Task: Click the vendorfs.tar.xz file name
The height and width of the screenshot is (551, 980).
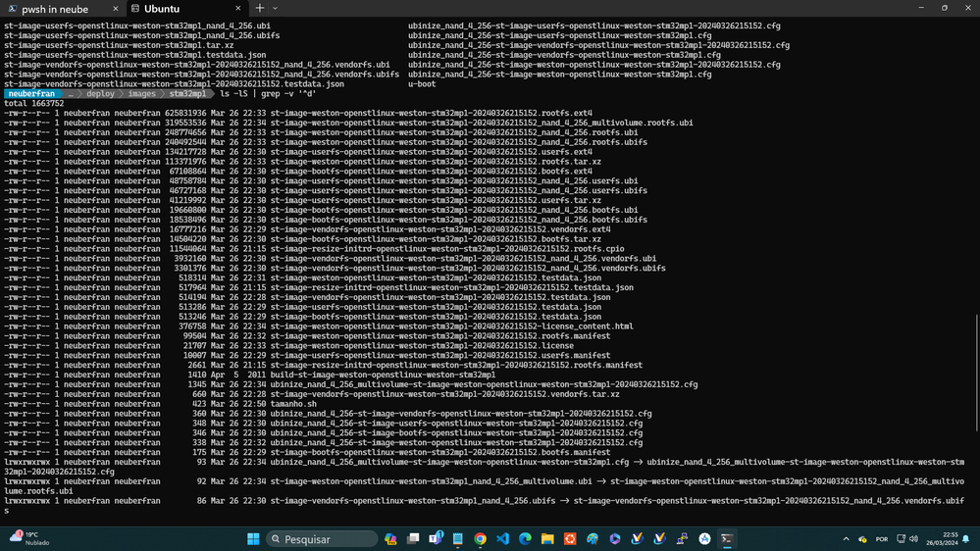Action: pyautogui.click(x=445, y=394)
